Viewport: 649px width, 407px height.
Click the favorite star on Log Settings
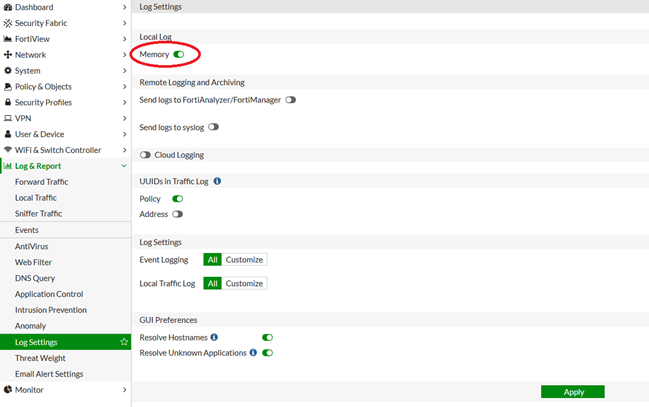(124, 342)
